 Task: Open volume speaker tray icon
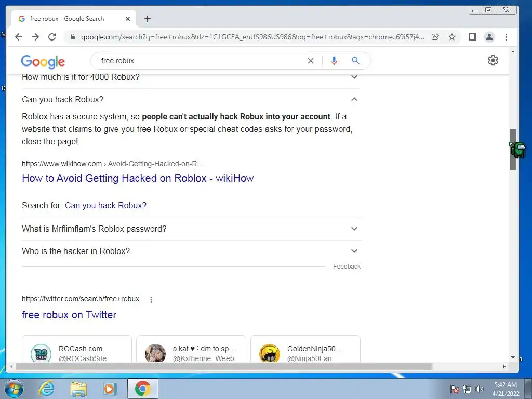pos(480,389)
